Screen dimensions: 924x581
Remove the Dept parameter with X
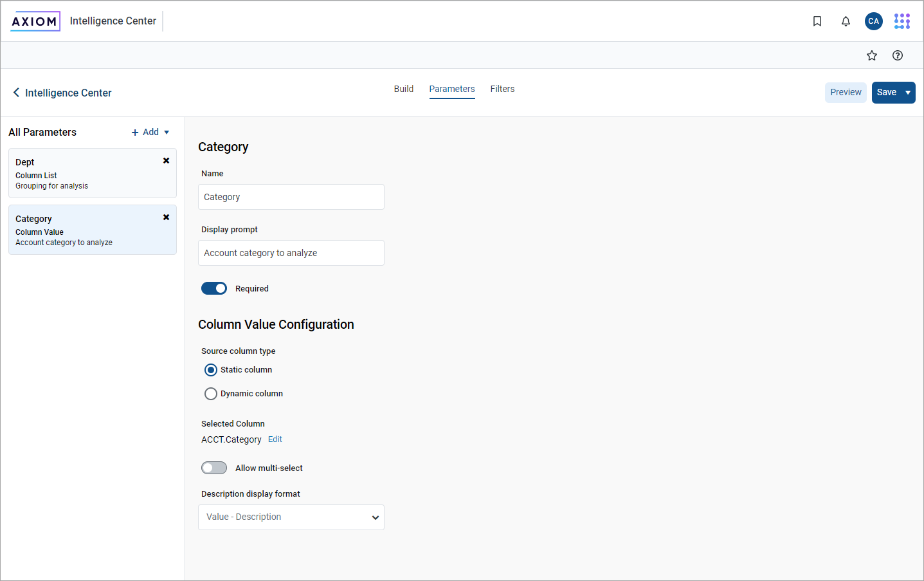pos(166,161)
